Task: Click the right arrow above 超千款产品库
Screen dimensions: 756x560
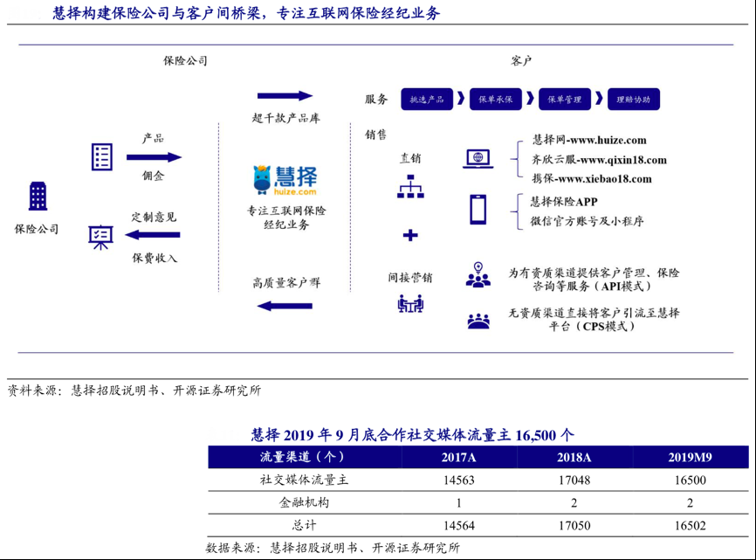Action: click(285, 96)
